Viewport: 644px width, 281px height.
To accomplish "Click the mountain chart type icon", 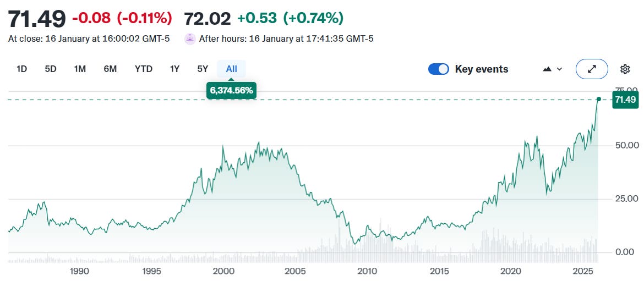I will tap(547, 69).
